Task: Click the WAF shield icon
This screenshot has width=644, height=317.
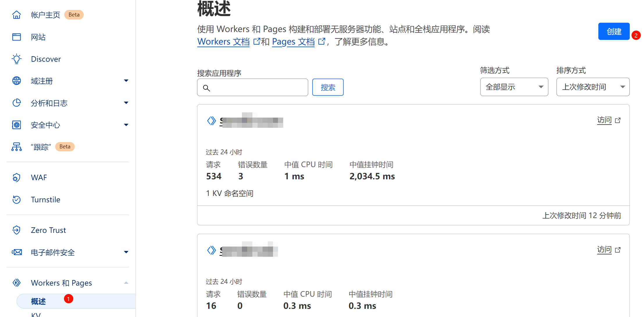Action: [x=17, y=178]
